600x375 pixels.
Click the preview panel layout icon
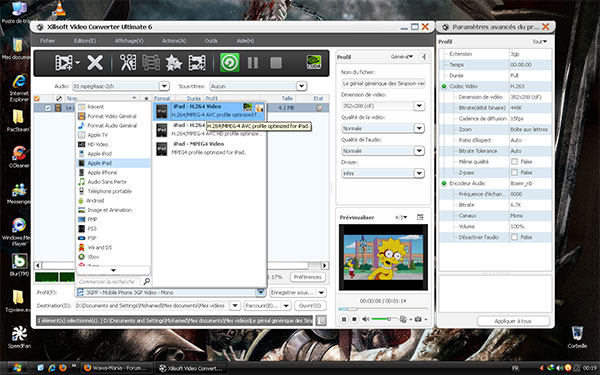pos(420,217)
